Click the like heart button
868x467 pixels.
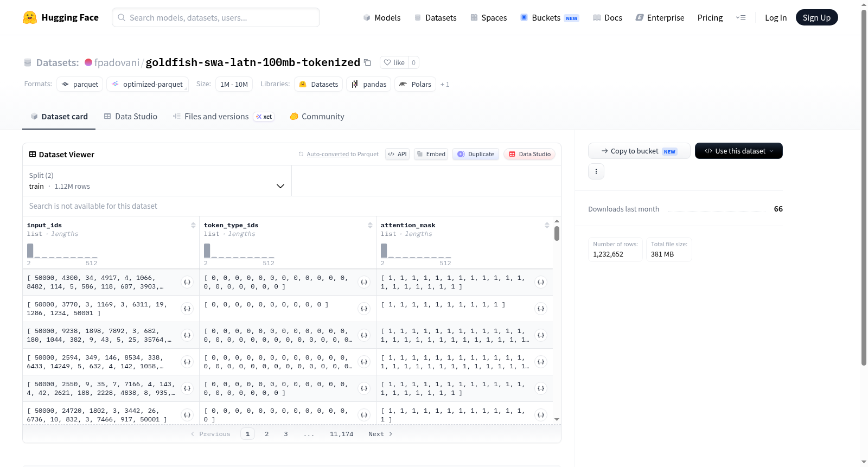point(394,62)
